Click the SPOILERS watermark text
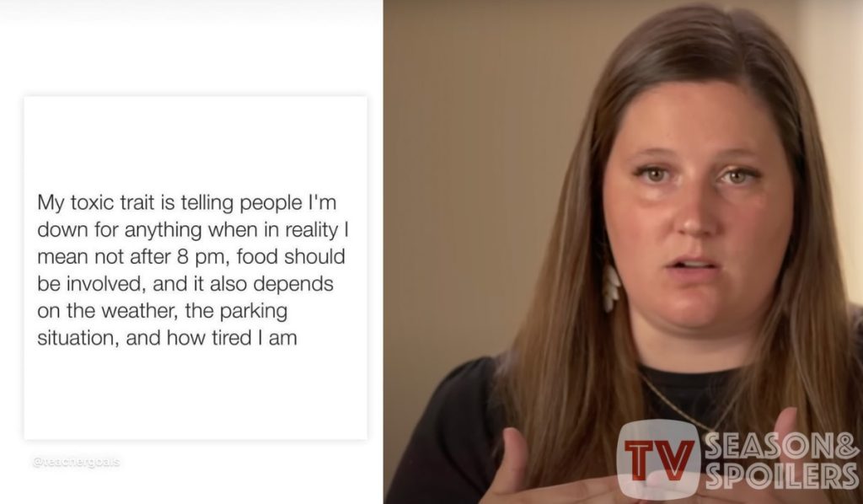Image resolution: width=863 pixels, height=504 pixels. tap(781, 476)
